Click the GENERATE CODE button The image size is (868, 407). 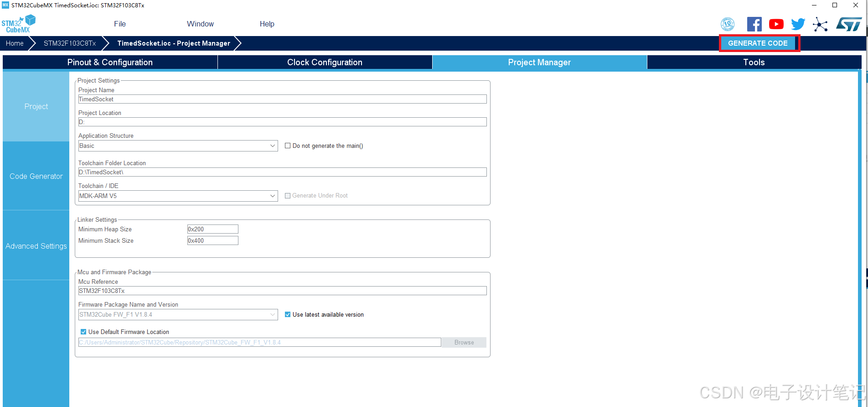tap(758, 43)
